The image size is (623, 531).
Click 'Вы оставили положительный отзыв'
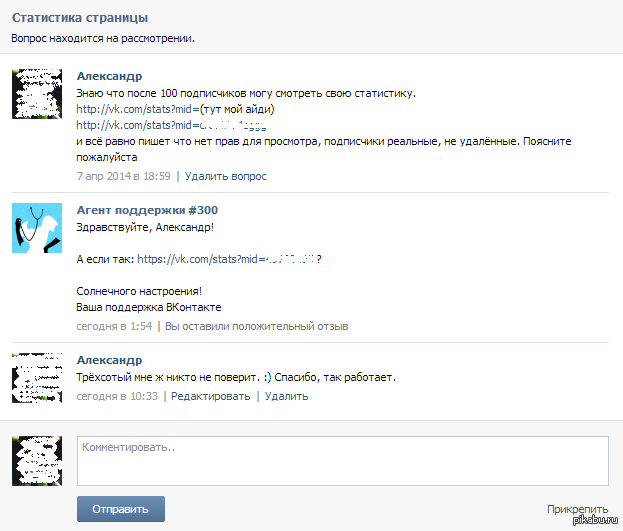[256, 326]
